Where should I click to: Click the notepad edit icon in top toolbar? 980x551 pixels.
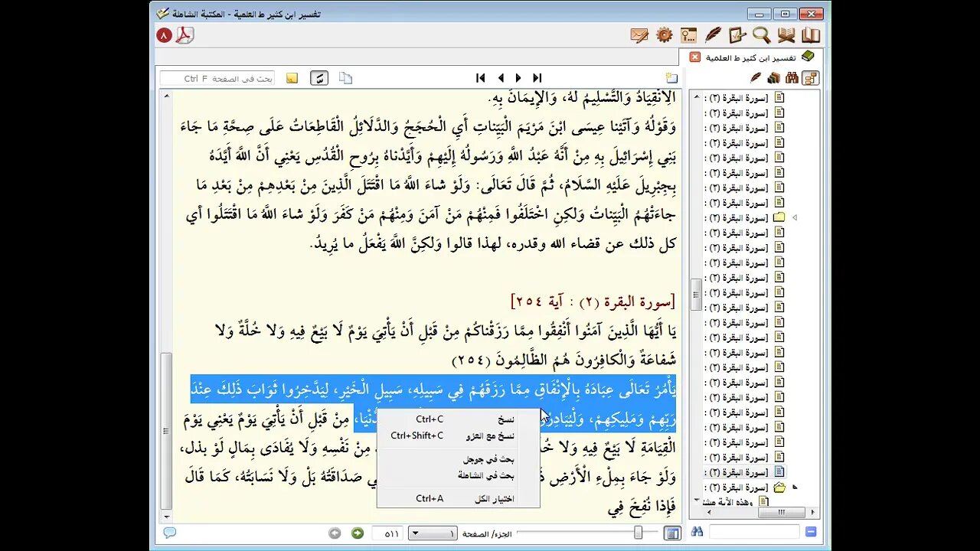pos(737,35)
